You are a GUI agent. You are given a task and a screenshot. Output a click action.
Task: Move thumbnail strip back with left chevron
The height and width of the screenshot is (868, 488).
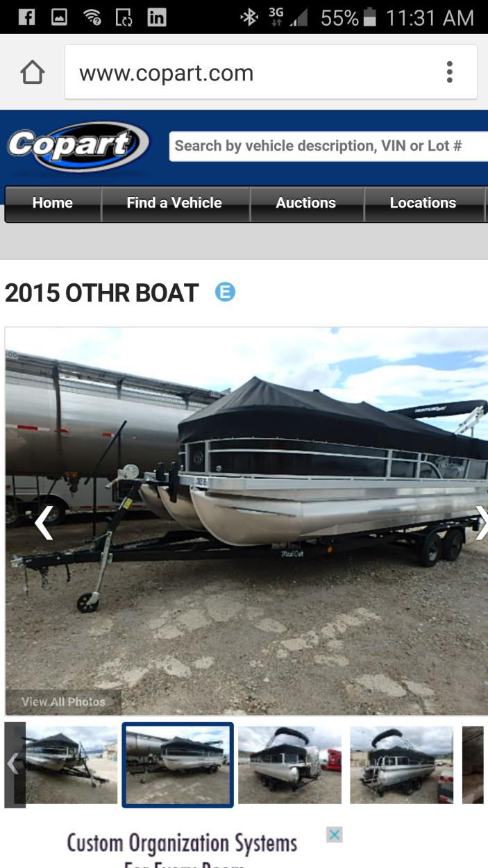click(x=15, y=765)
